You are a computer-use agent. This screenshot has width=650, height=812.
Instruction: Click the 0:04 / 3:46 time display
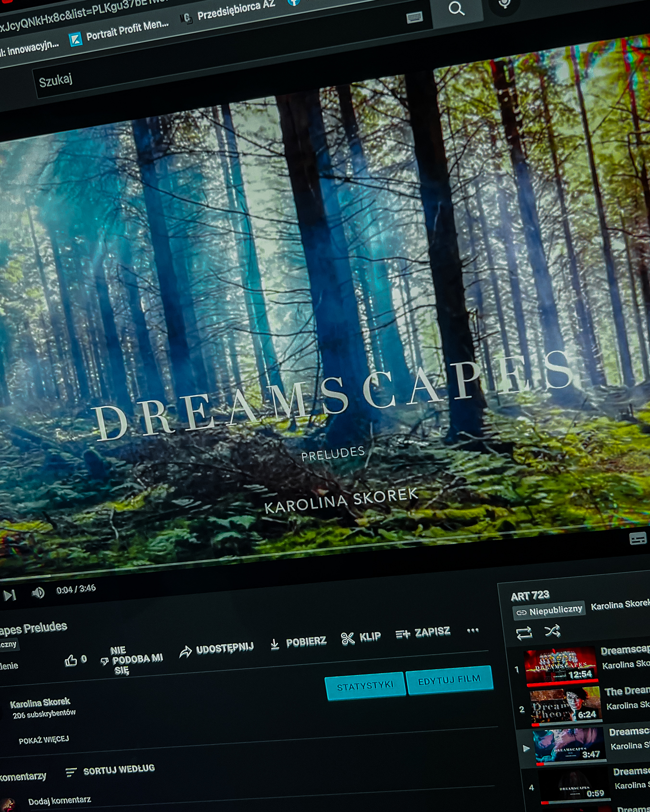click(76, 589)
